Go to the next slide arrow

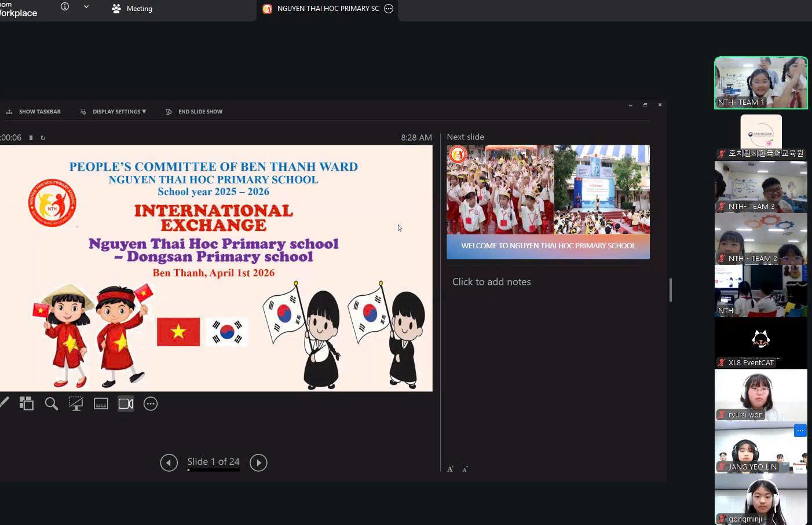pos(258,462)
